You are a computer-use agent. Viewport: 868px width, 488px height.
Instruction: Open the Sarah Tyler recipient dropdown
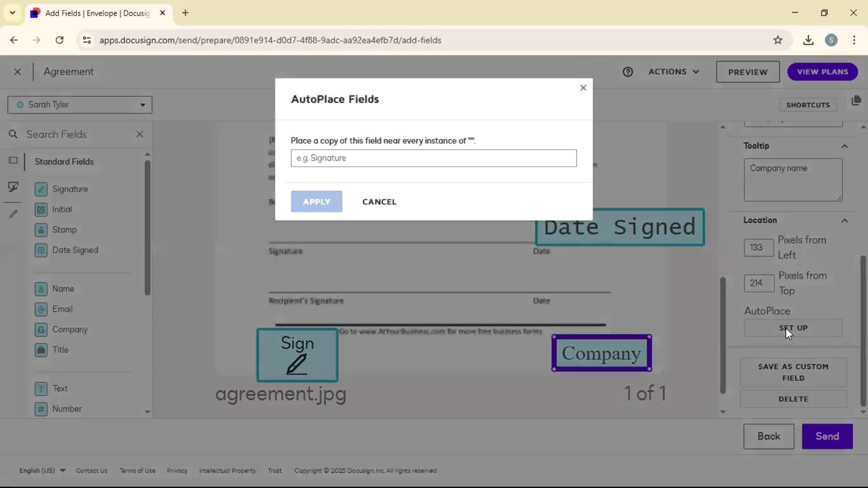pos(80,105)
